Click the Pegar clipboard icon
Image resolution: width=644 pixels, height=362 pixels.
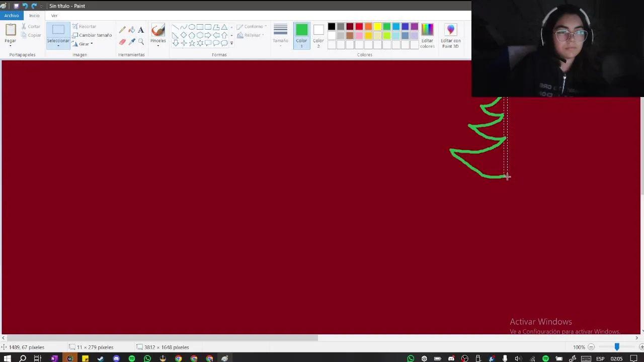coord(11,30)
